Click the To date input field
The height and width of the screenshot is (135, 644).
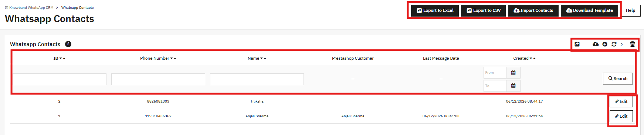tap(495, 86)
